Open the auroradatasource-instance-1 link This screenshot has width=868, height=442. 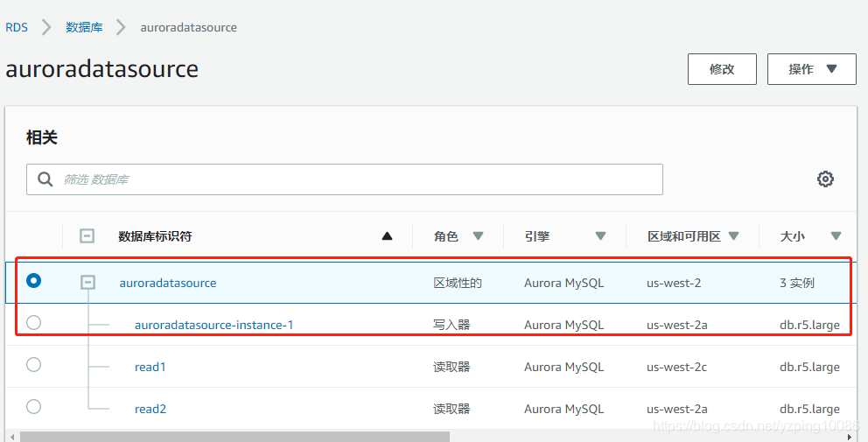click(213, 325)
